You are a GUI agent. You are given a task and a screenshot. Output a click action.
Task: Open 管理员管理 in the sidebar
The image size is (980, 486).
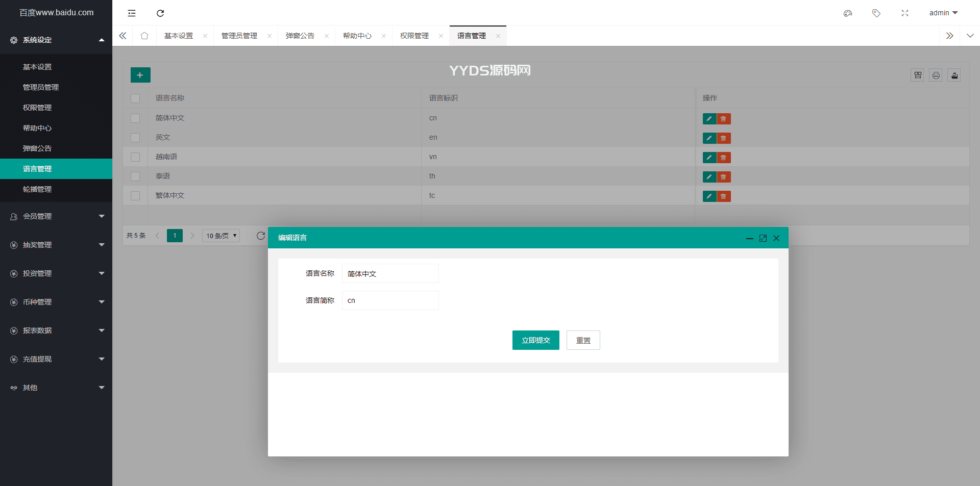click(x=56, y=87)
